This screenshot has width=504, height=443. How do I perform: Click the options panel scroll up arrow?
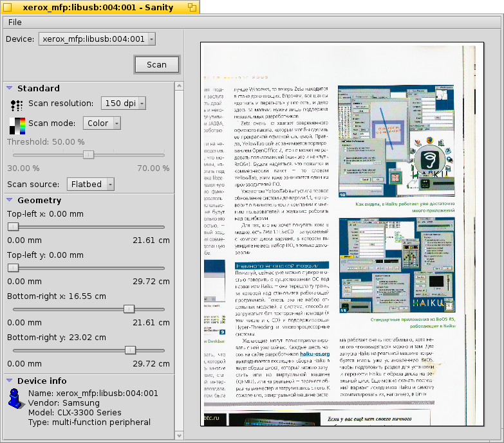tap(180, 86)
